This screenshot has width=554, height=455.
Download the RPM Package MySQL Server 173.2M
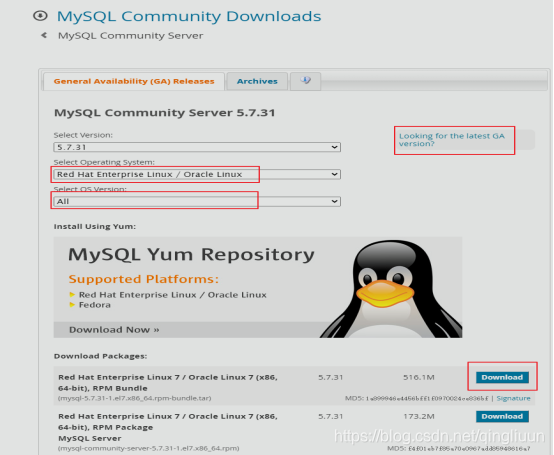tap(502, 416)
